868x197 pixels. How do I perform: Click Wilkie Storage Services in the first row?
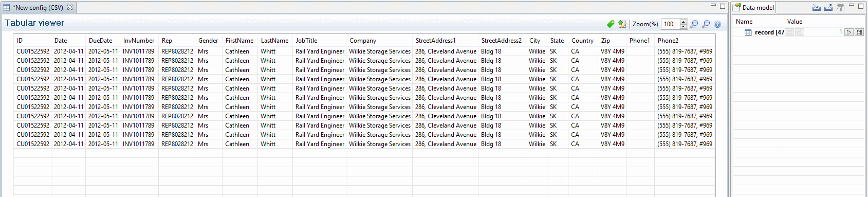click(380, 51)
